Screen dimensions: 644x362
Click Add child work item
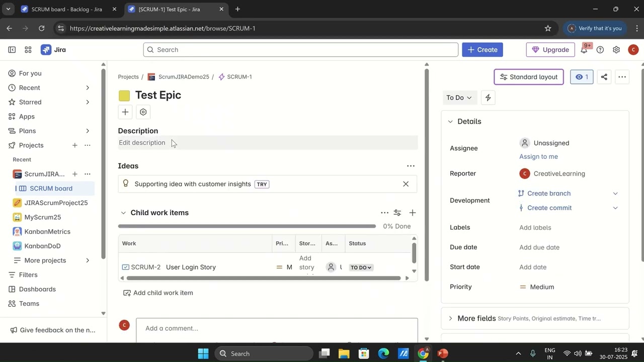click(x=158, y=293)
